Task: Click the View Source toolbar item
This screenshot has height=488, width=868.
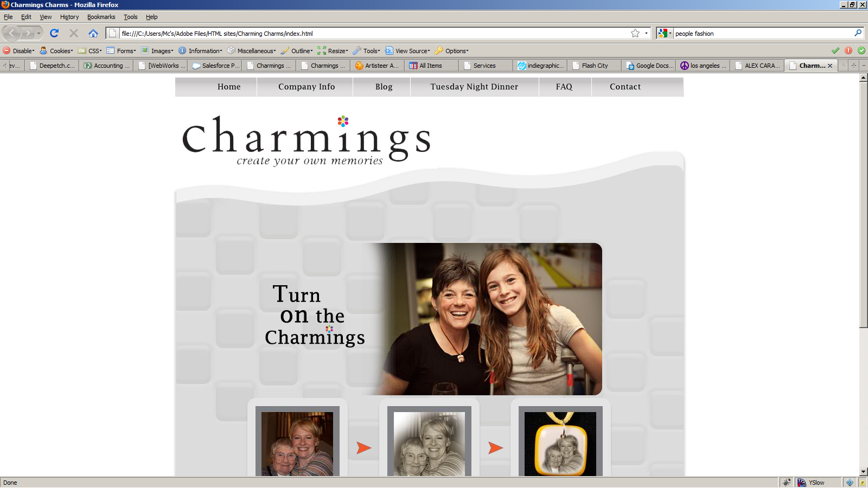Action: (408, 51)
